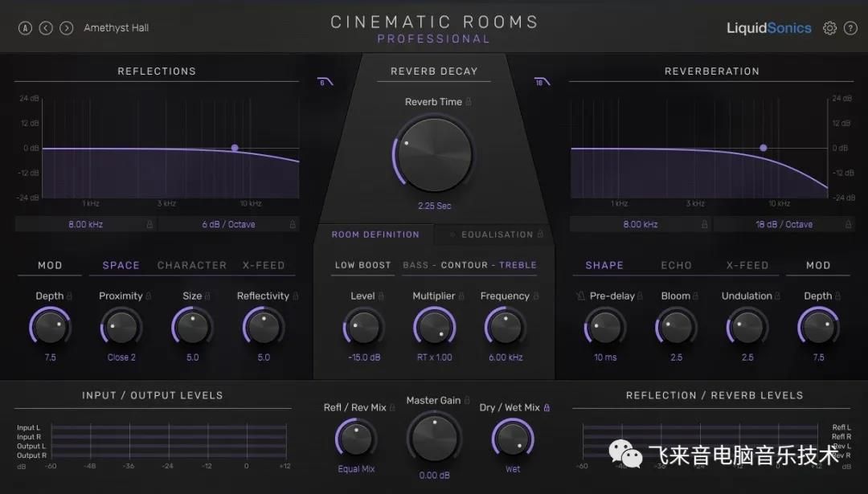Screen dimensions: 868x494
Task: Toggle lock beside 18 dB / Octave field
Action: pos(848,225)
